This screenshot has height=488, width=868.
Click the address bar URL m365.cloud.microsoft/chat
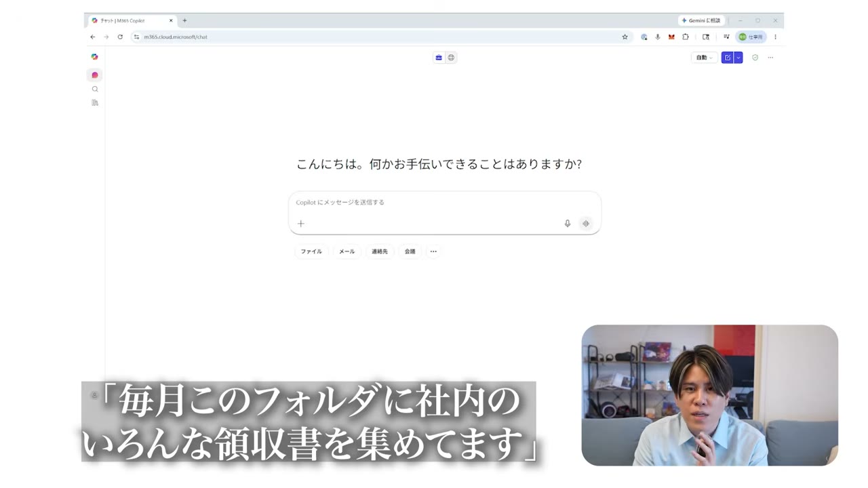point(176,37)
